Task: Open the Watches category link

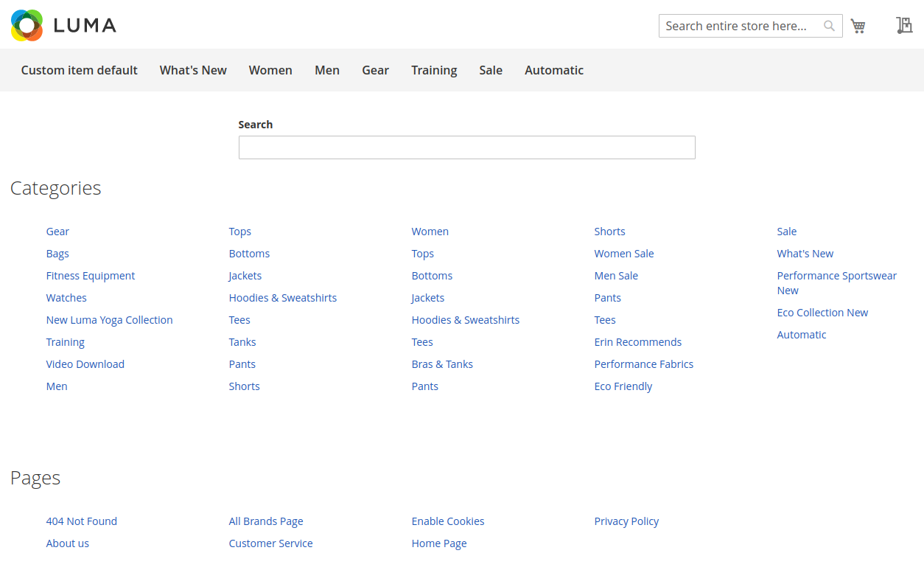Action: click(66, 298)
